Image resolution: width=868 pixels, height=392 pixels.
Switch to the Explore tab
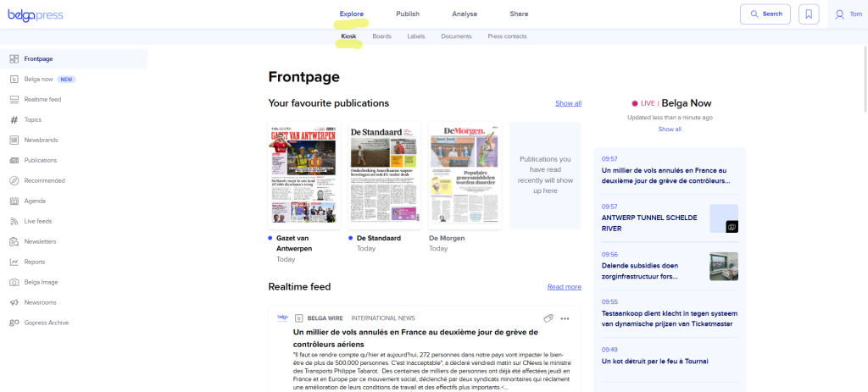(x=352, y=14)
